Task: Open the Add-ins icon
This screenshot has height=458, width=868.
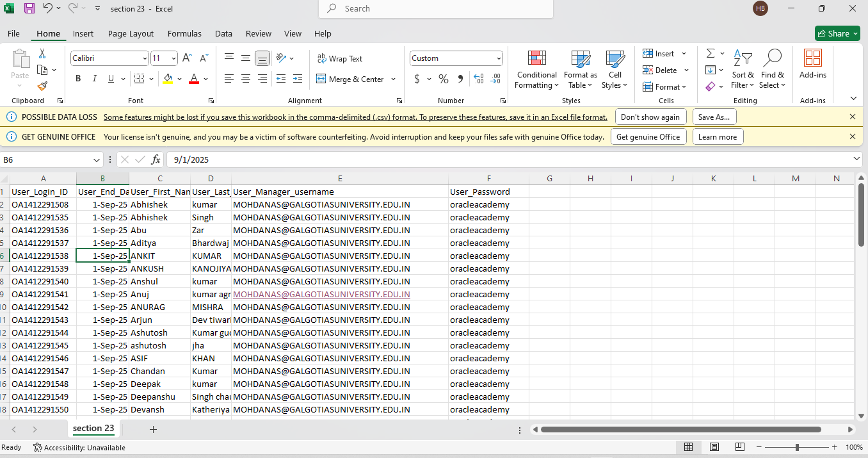Action: (x=812, y=58)
